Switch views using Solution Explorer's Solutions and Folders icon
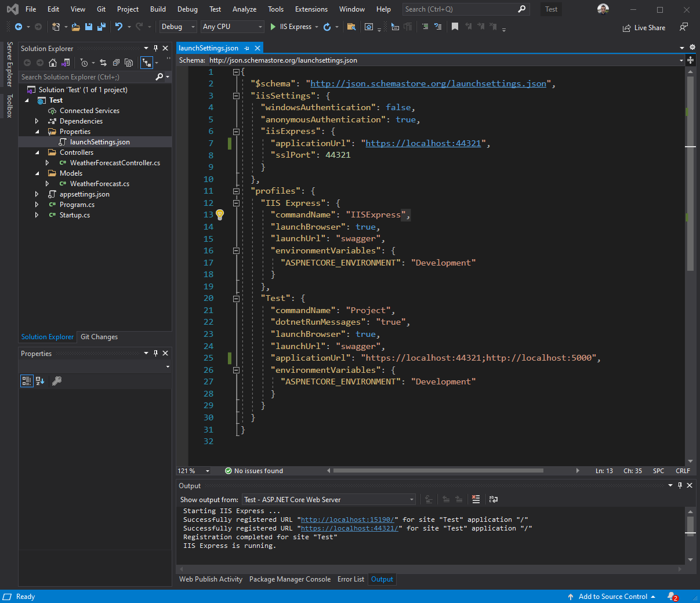 tap(66, 63)
